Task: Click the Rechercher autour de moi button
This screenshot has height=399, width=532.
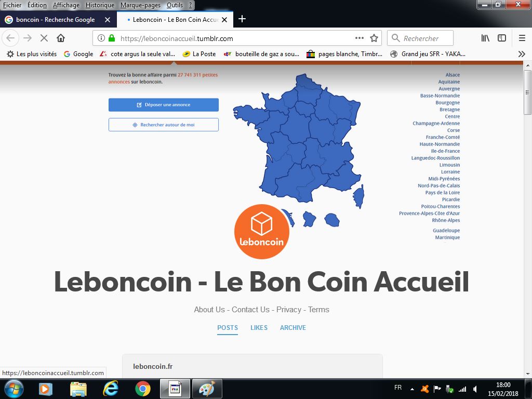Action: [164, 125]
